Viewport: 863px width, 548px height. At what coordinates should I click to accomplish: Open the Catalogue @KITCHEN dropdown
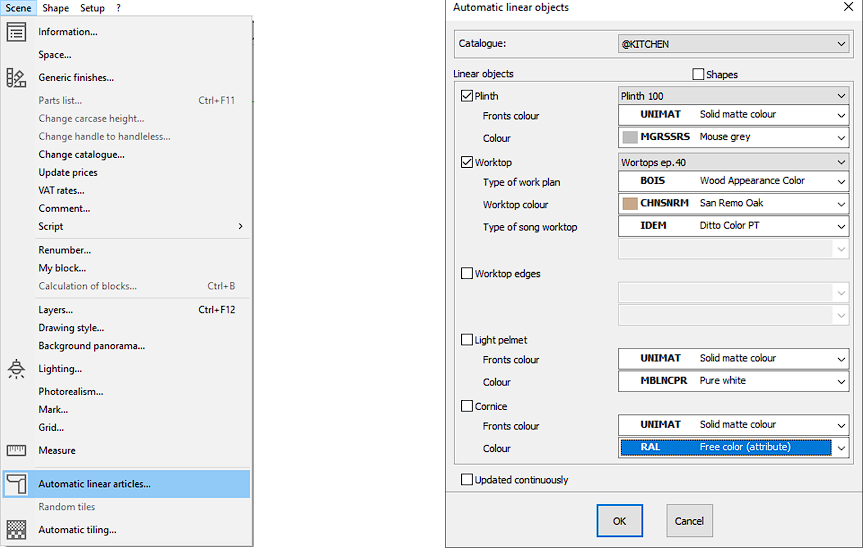(x=734, y=44)
